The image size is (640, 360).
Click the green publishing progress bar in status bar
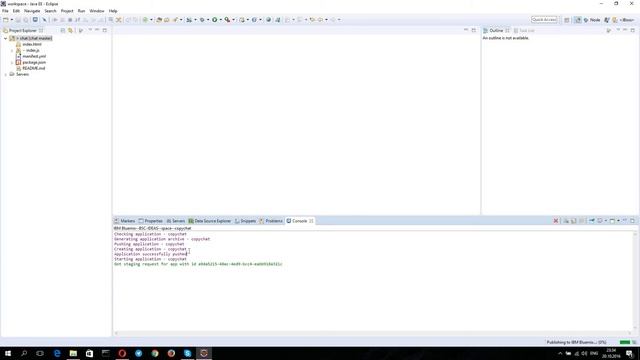[624, 342]
